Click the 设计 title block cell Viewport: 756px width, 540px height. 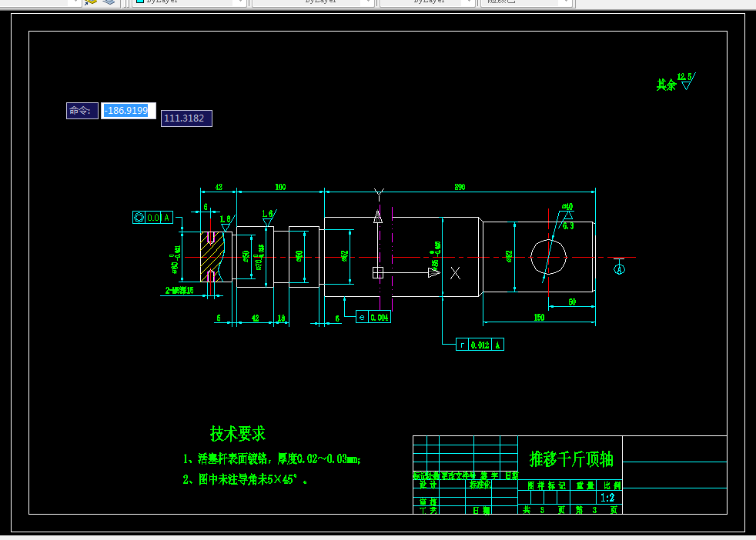[428, 485]
